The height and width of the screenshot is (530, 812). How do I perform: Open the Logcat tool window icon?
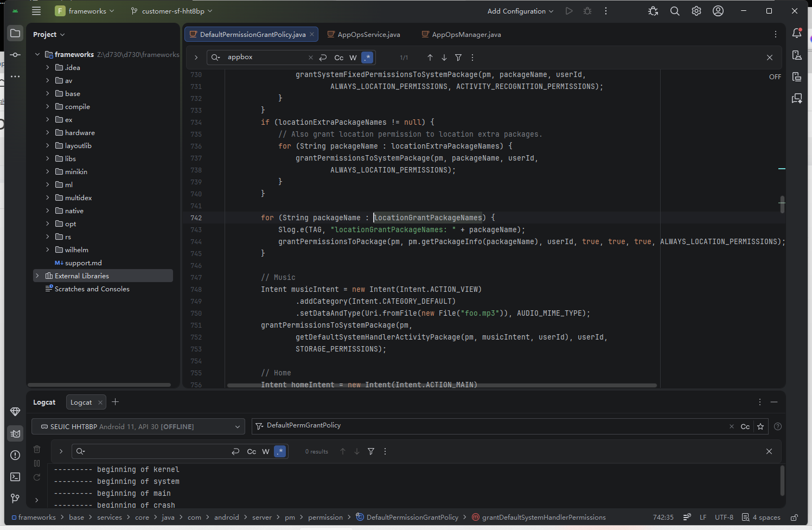pyautogui.click(x=15, y=433)
